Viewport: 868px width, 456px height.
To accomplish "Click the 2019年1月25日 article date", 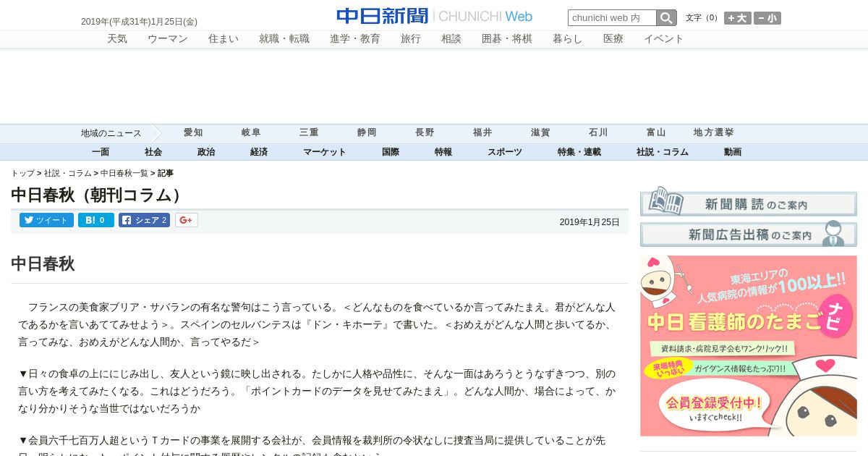I will click(590, 222).
